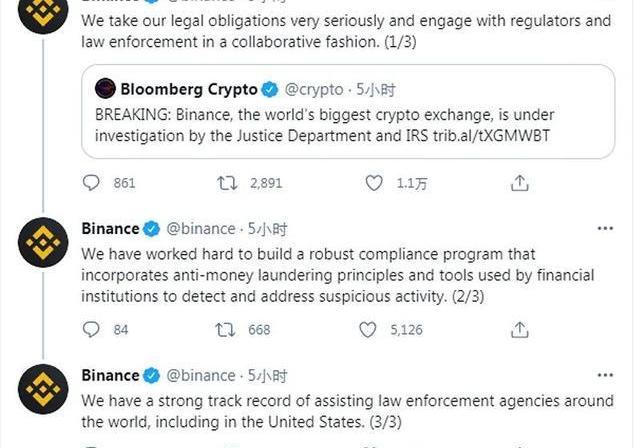
Task: Click the Binance avatar beside (2/3) tweet
Action: coord(42,243)
